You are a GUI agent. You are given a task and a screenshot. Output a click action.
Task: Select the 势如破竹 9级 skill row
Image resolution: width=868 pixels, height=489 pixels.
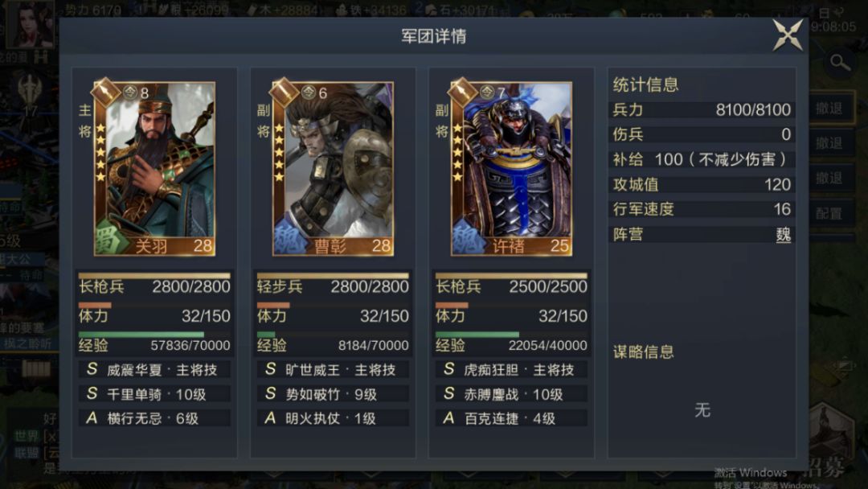334,394
